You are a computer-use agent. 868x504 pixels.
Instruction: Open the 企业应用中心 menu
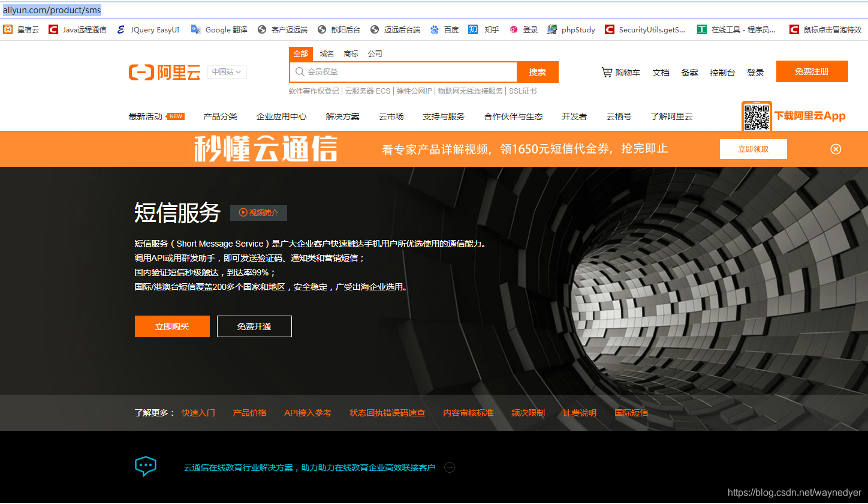tap(282, 116)
